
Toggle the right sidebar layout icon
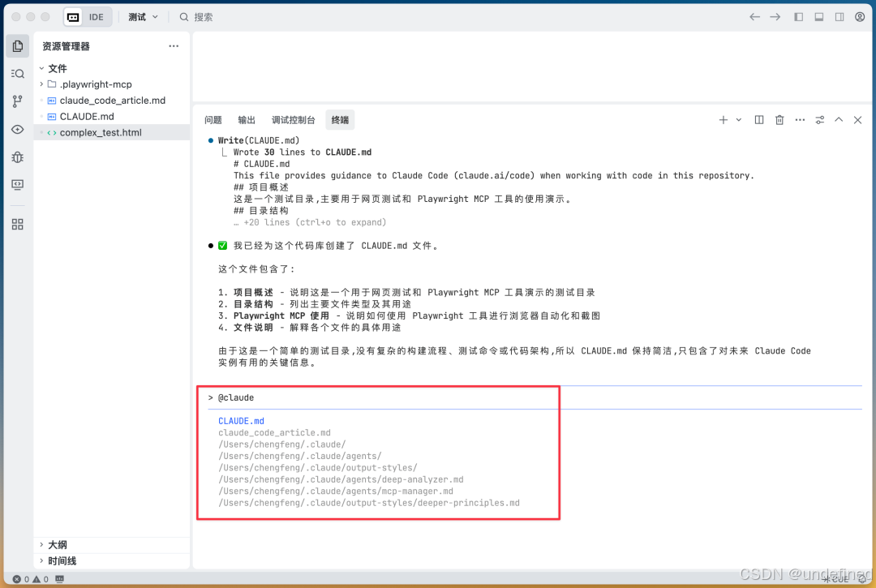tap(839, 17)
